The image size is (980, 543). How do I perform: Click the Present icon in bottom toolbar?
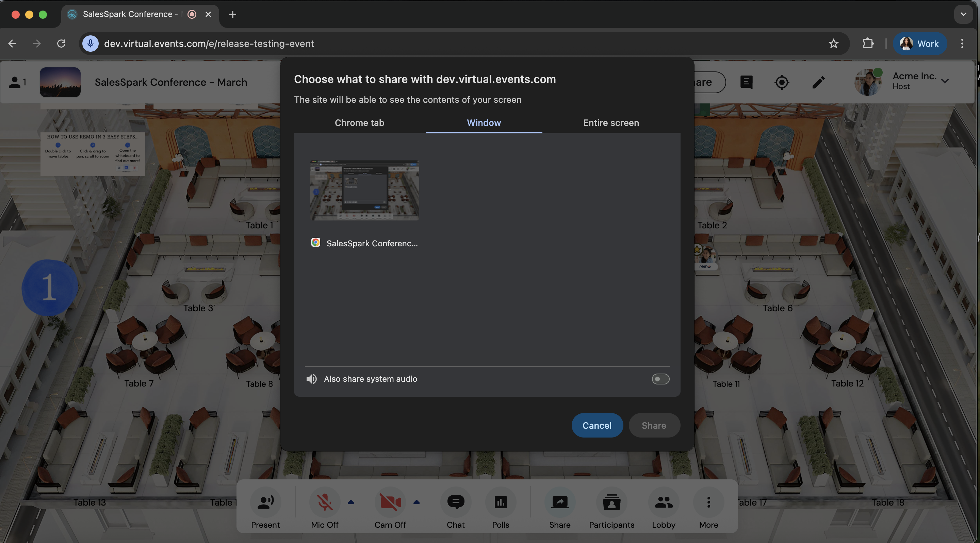click(265, 502)
